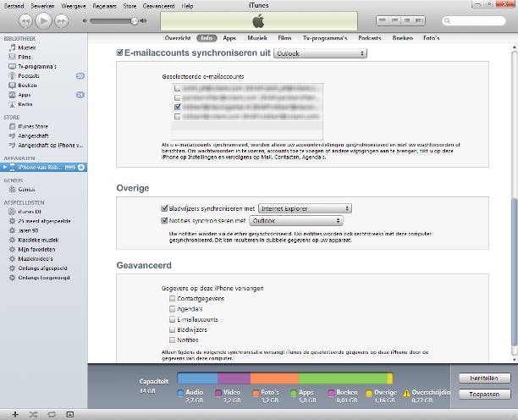Open e-mail sync source Outlook dropdown
518x420 pixels.
click(320, 53)
